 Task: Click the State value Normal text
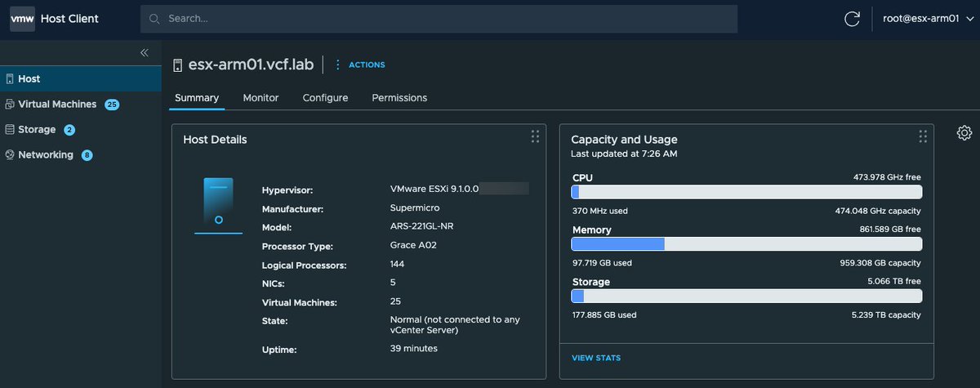point(456,325)
